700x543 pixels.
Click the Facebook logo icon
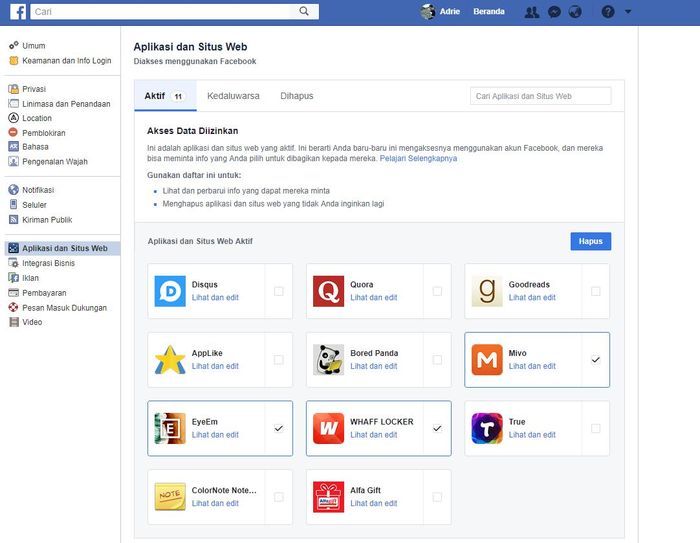point(18,12)
